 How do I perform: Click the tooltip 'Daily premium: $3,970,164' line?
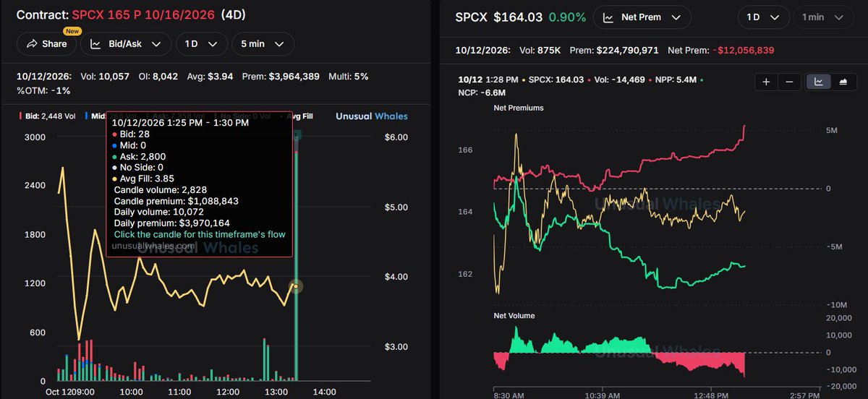171,223
